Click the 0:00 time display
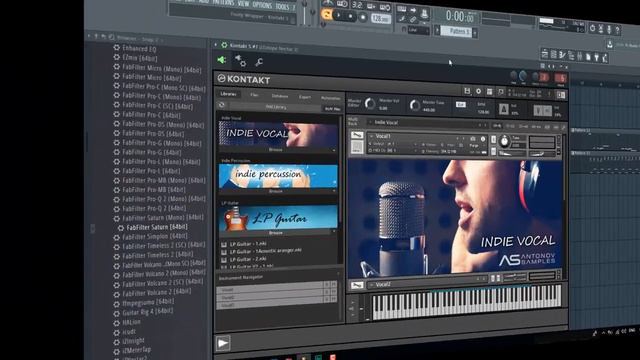640x360 pixels. tap(459, 16)
